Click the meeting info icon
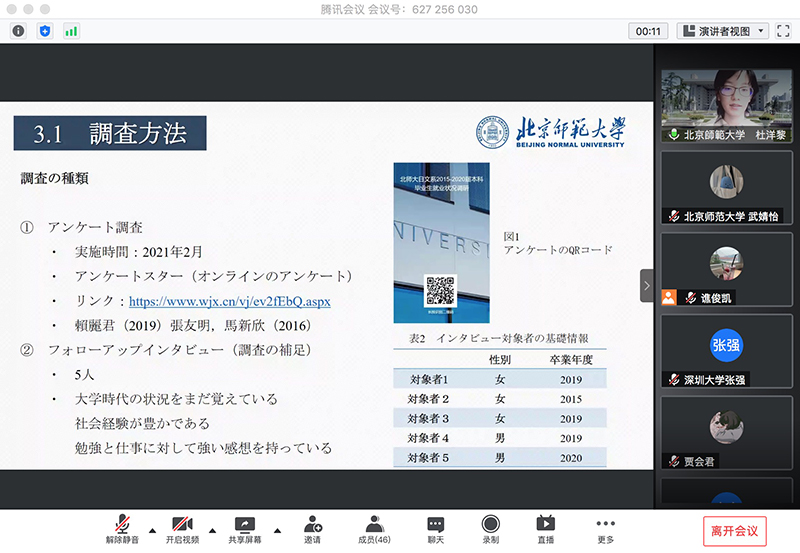Viewport: 800px width, 553px height. point(18,31)
